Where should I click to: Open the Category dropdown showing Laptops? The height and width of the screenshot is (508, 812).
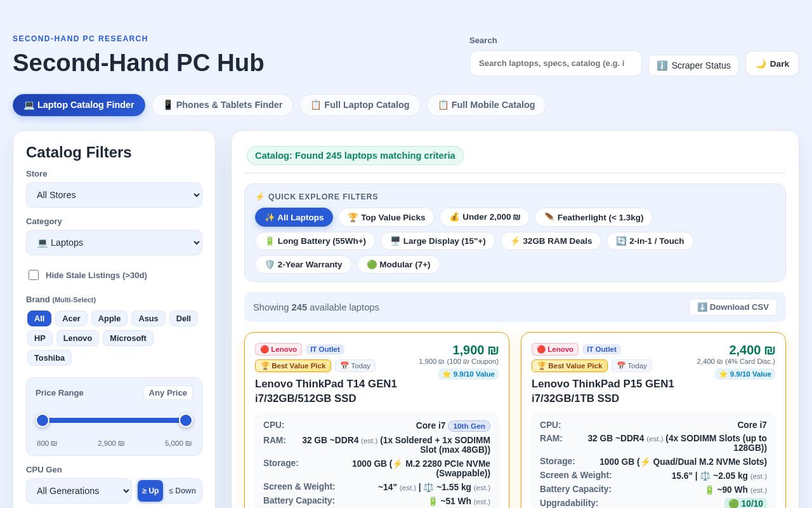click(114, 243)
